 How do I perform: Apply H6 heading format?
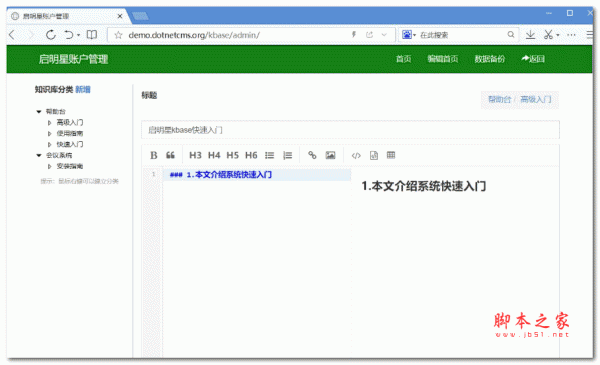(x=251, y=155)
